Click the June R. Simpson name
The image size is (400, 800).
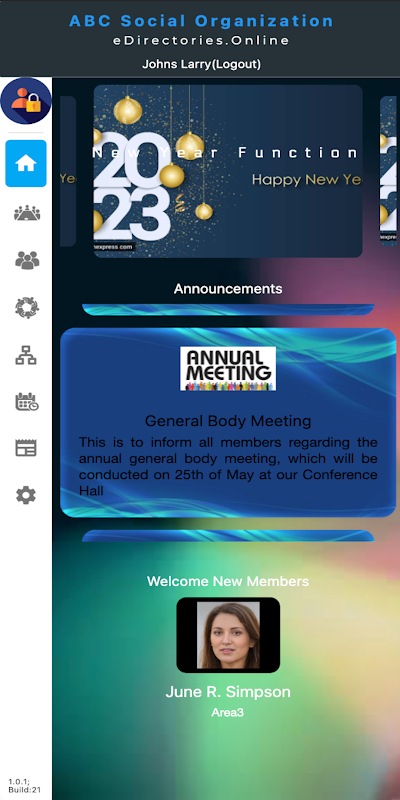click(x=228, y=692)
